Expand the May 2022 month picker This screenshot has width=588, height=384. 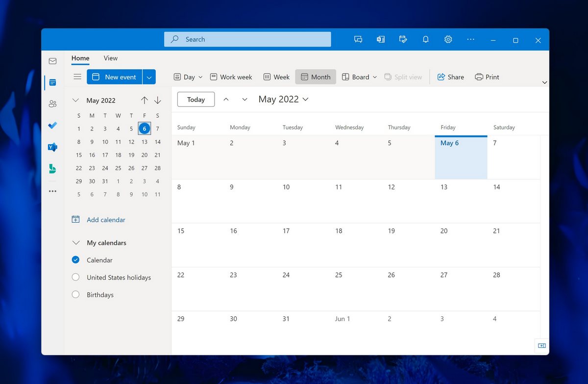(x=283, y=100)
